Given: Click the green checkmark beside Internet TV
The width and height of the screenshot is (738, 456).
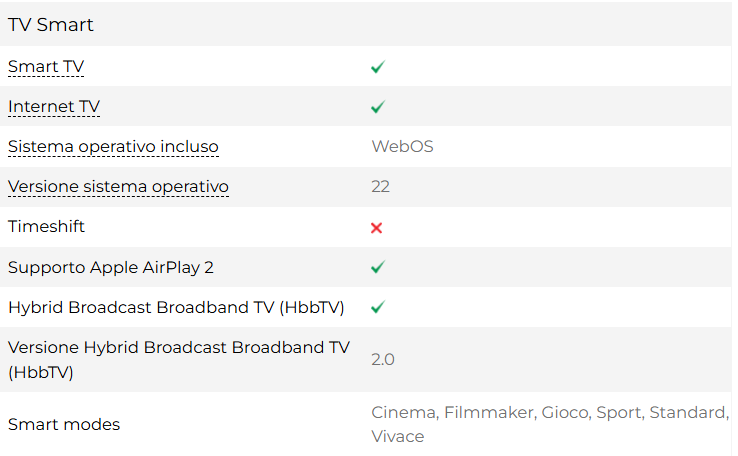Looking at the screenshot, I should click(377, 107).
